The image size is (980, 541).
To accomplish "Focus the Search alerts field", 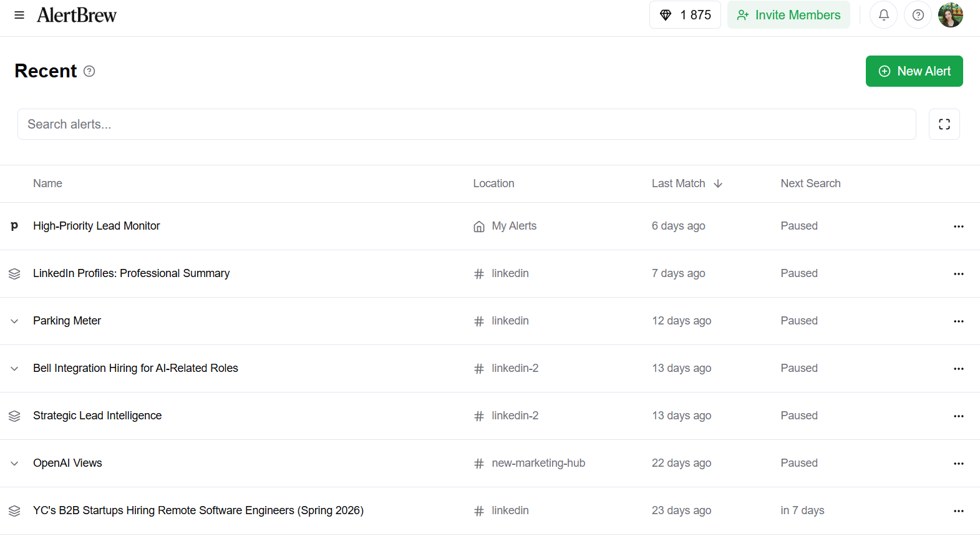I will 467,124.
